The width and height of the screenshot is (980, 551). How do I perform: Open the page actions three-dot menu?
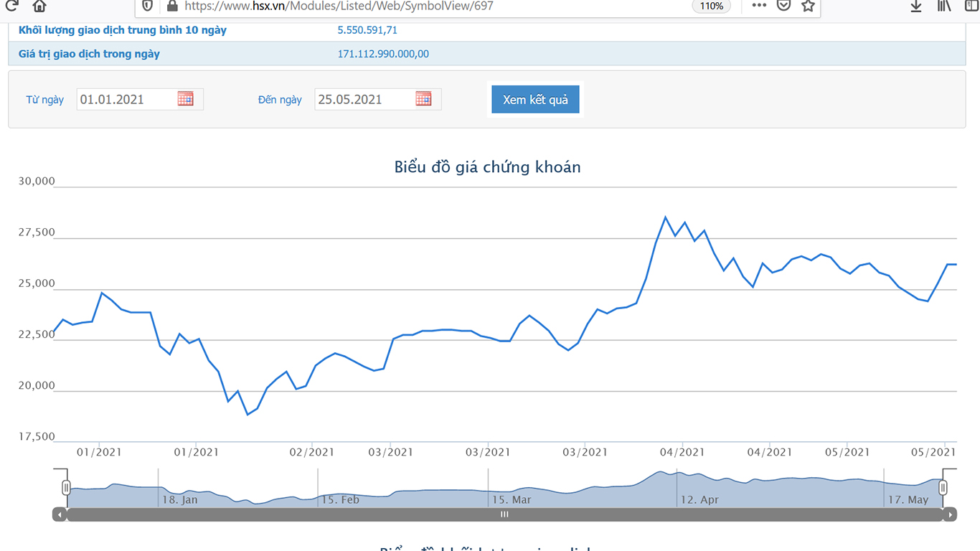coord(759,6)
